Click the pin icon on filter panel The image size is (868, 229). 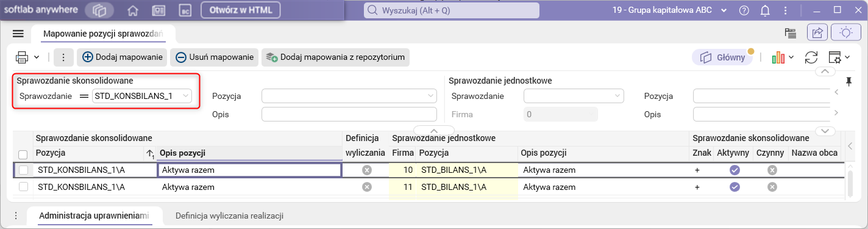click(x=849, y=81)
